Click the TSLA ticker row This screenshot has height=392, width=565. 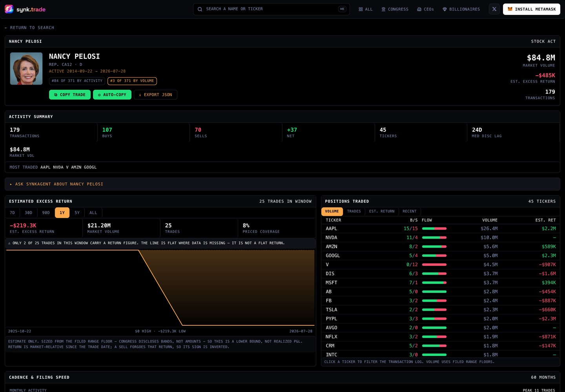point(441,310)
